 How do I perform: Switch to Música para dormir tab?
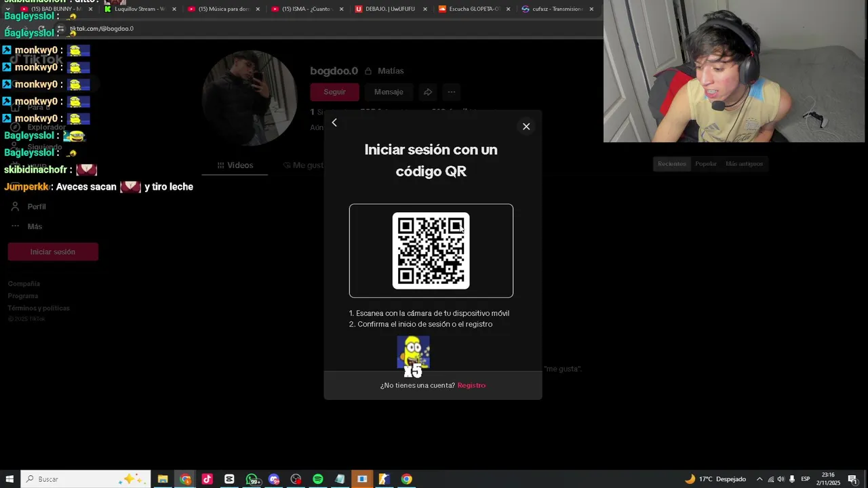tap(223, 9)
